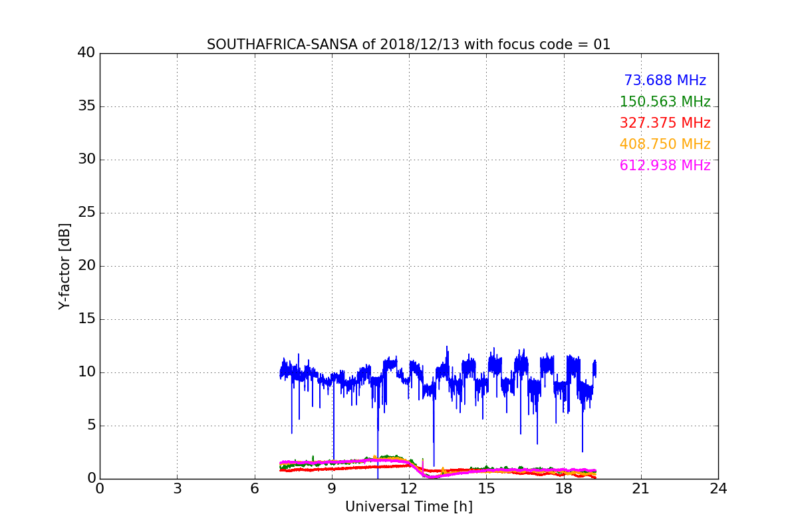The width and height of the screenshot is (798, 532).
Task: Select the 612.938 MHz legend label
Action: pos(665,166)
